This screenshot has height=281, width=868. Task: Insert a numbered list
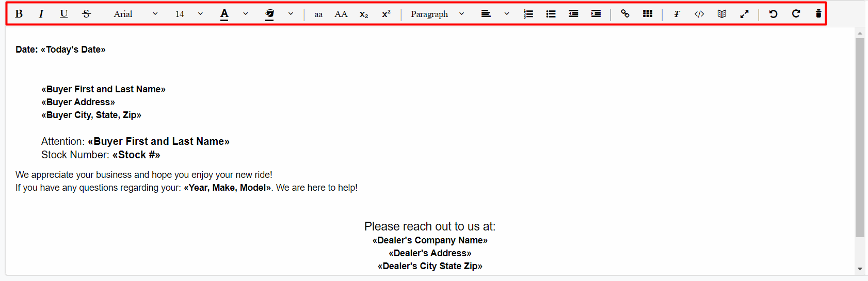(528, 14)
